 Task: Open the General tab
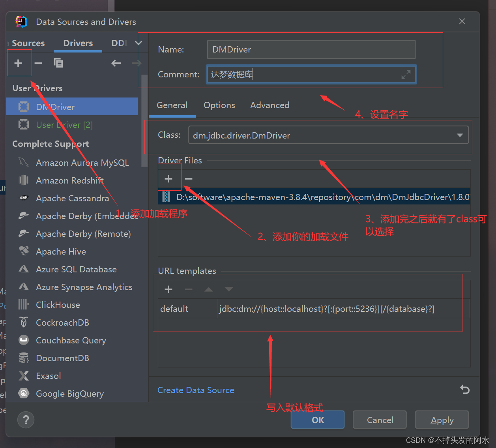(172, 105)
